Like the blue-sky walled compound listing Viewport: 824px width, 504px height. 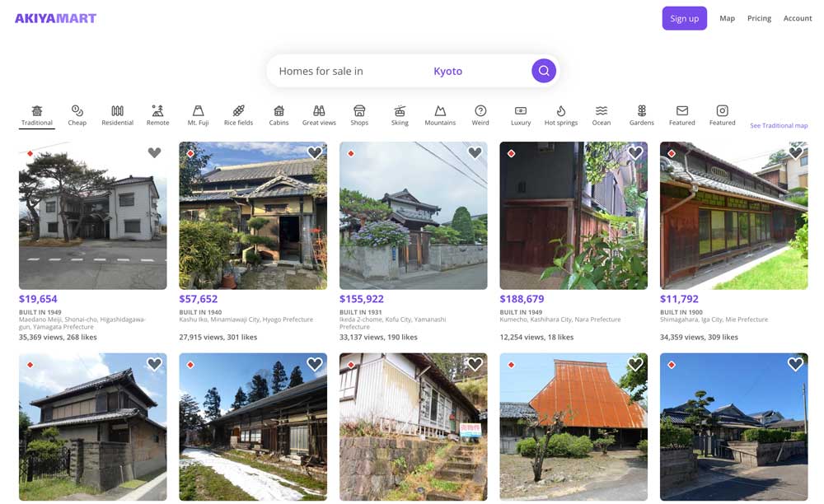point(796,364)
